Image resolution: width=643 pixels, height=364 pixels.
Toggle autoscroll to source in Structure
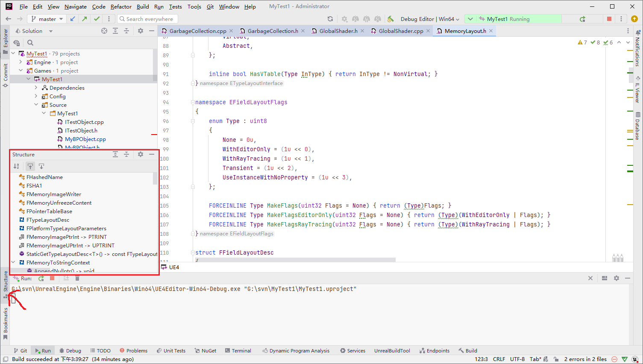point(30,166)
